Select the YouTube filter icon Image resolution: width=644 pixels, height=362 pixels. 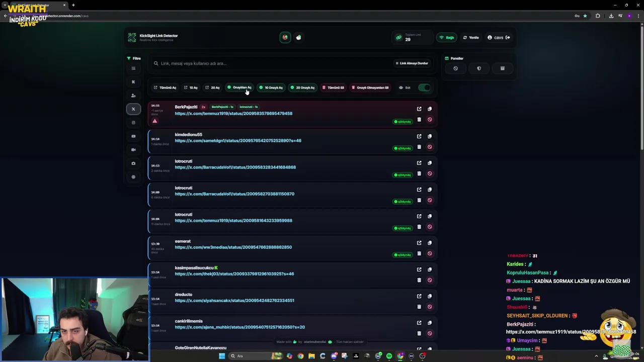(x=133, y=136)
